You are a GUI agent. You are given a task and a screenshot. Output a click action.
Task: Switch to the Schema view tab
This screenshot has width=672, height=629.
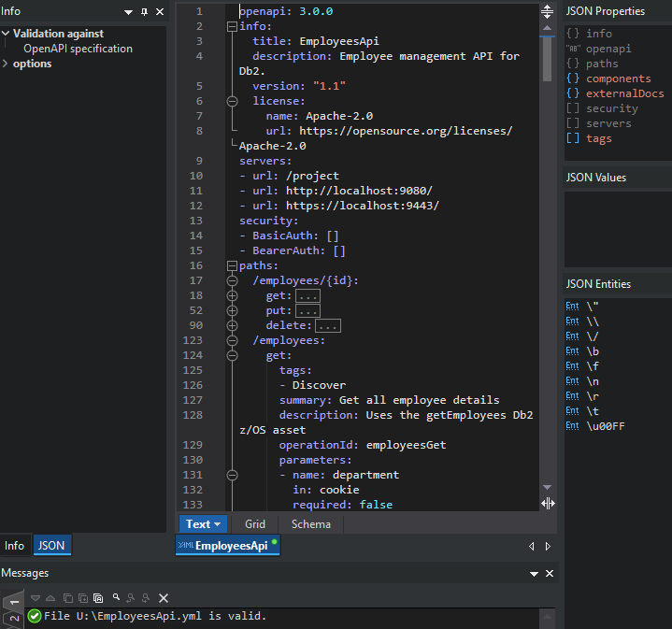311,524
